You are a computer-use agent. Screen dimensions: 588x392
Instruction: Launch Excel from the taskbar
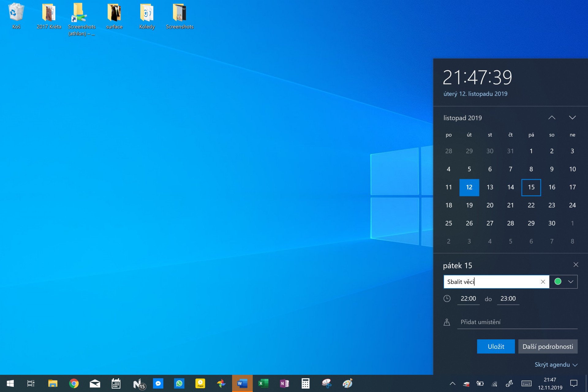tap(263, 383)
